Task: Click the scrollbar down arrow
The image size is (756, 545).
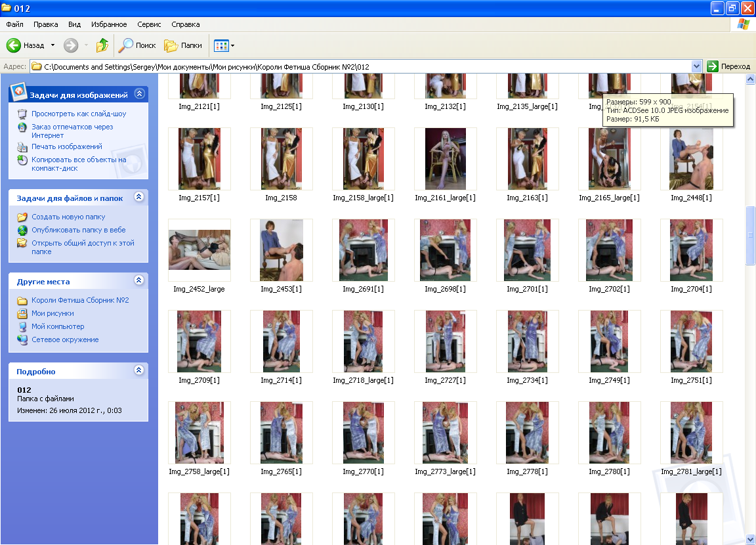Action: [x=750, y=539]
